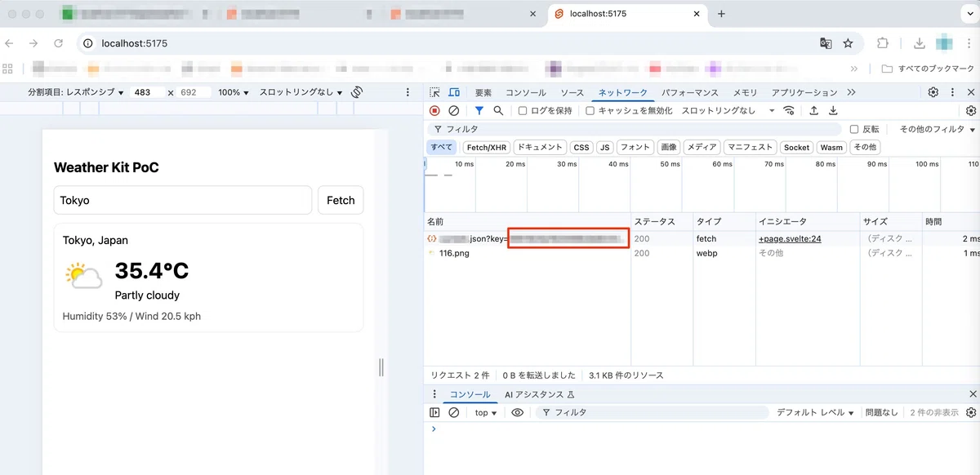This screenshot has height=475, width=980.
Task: Stop network recording with the red button
Action: 434,110
